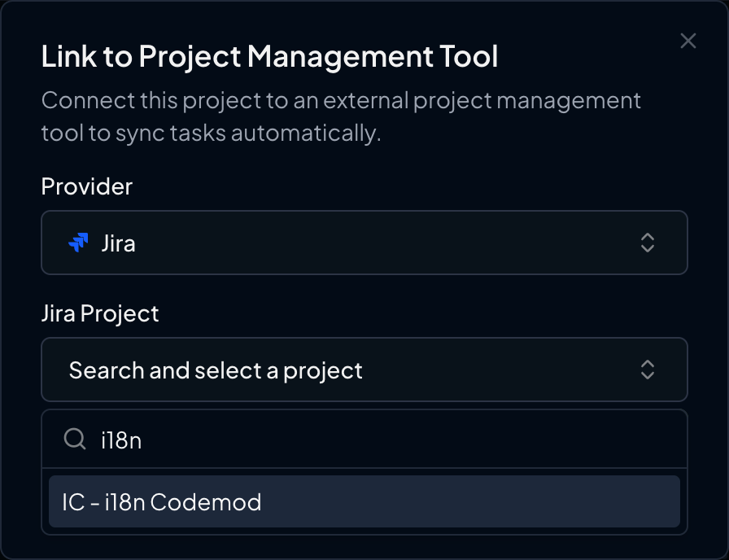Highlight the IC - i18n Codemod search result

pos(364,502)
